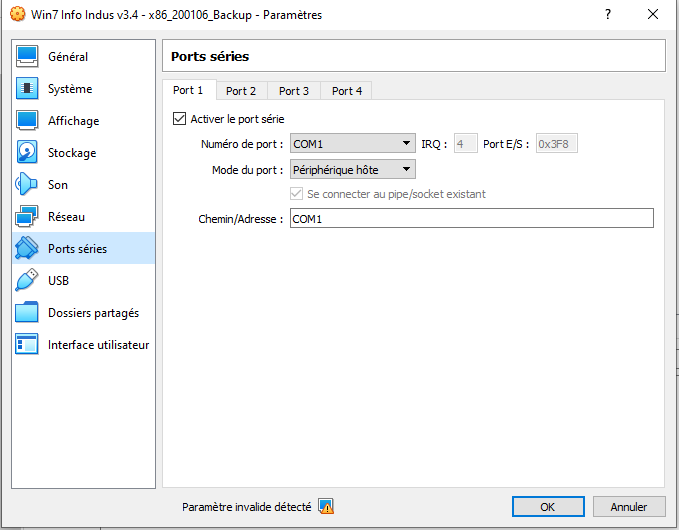
Task: Click the Affichage display icon
Action: point(27,121)
